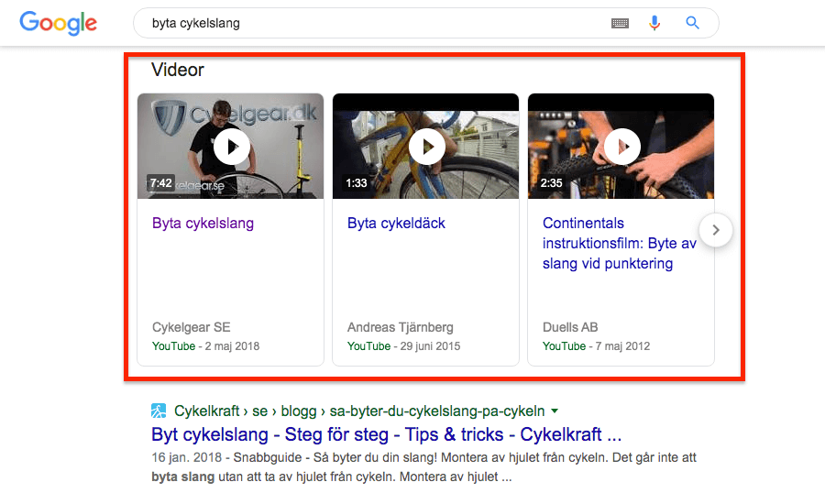Open the Byta cykelslang video link
This screenshot has height=504, width=825.
click(203, 223)
